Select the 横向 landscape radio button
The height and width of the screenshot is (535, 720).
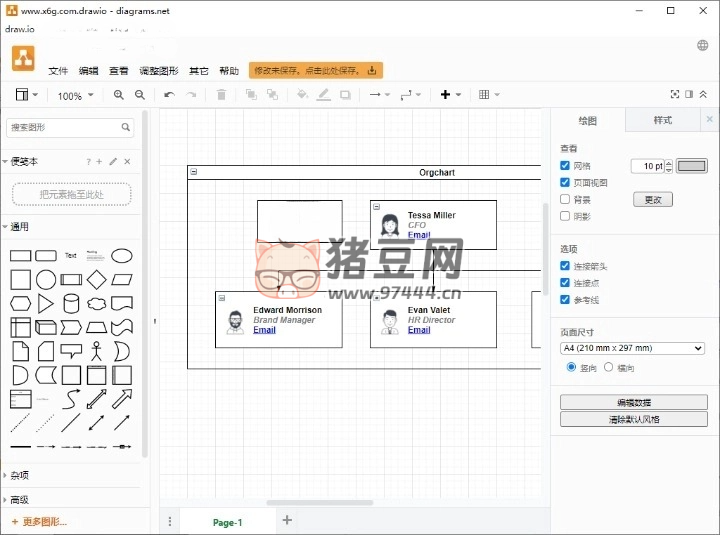click(609, 368)
